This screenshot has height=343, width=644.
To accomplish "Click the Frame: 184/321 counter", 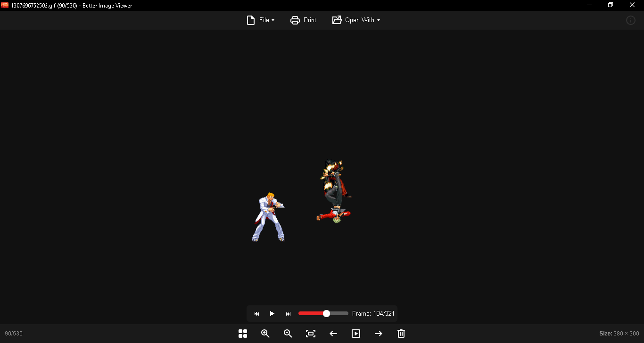I will pos(373,314).
